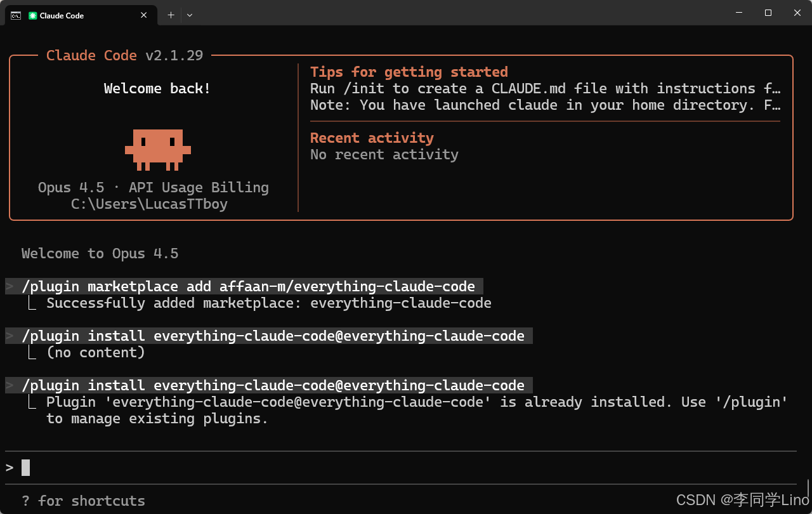Screen dimensions: 812x514
Task: Click the prompt arrow before the input line
Action: click(9, 466)
